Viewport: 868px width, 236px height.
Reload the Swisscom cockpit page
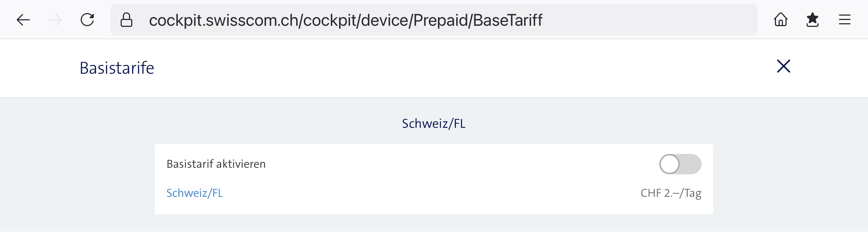[x=87, y=20]
